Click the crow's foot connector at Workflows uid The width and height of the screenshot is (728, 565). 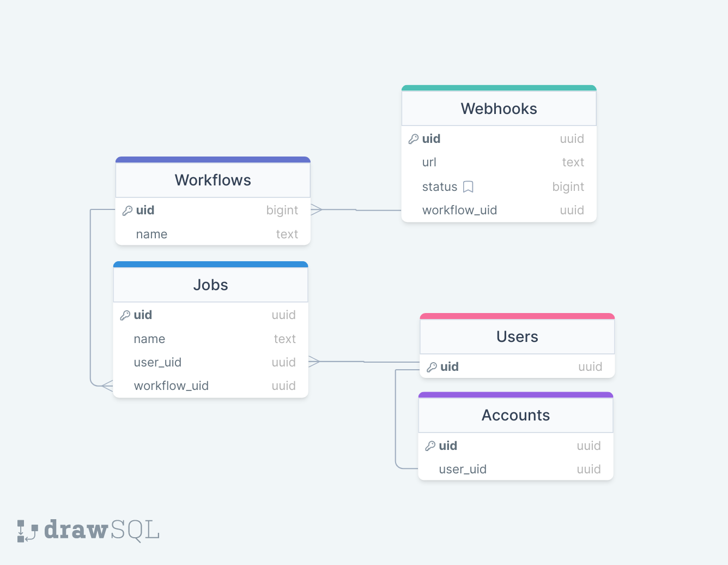[x=317, y=210]
